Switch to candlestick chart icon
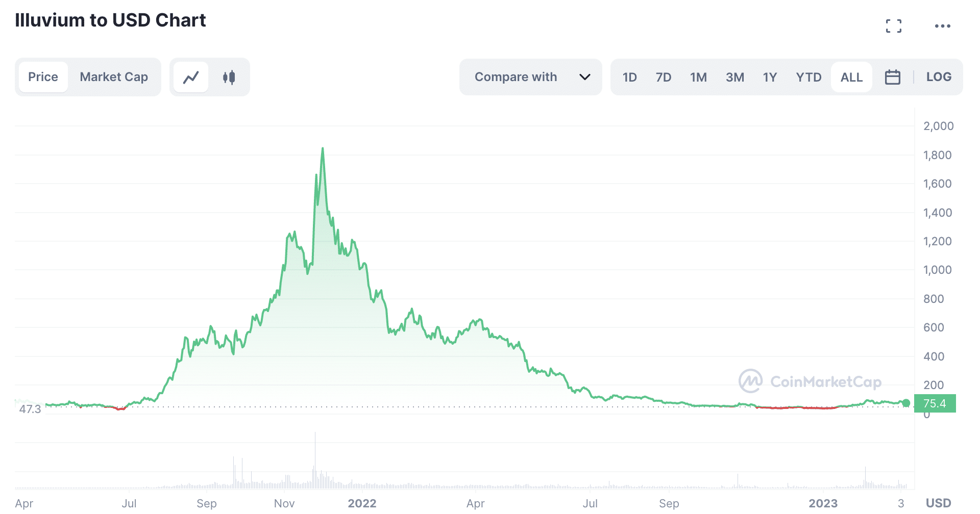 (x=229, y=77)
